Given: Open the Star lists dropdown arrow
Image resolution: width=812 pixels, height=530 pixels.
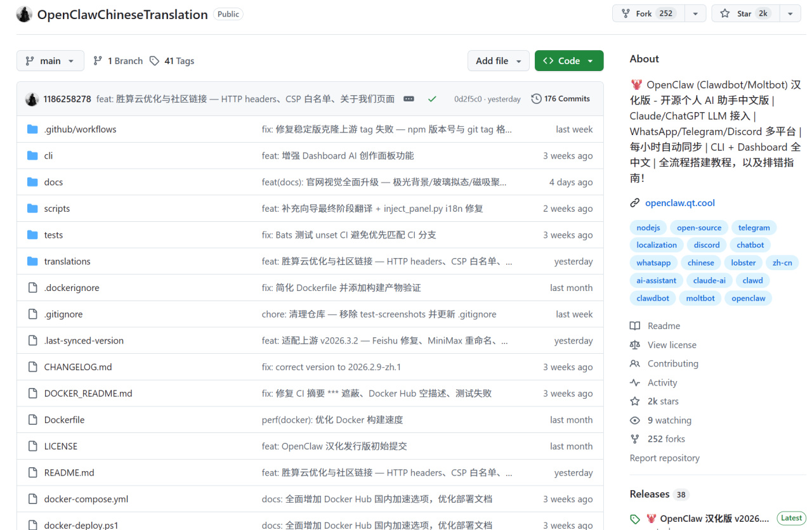Looking at the screenshot, I should [x=790, y=13].
